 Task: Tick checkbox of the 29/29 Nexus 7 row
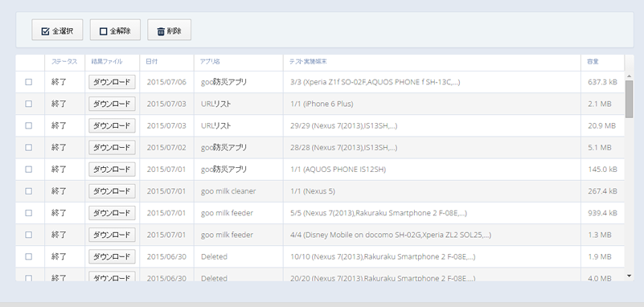pos(28,125)
